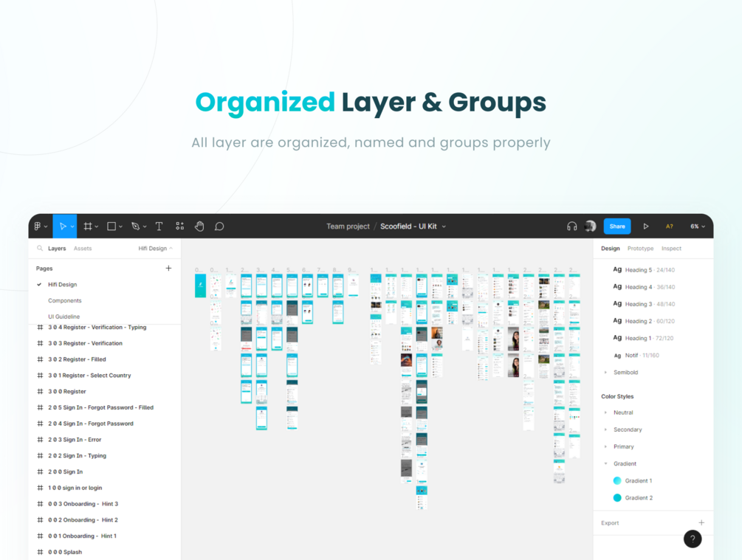Image resolution: width=742 pixels, height=560 pixels.
Task: Open Move tool options dropdown arrow
Action: 72,227
